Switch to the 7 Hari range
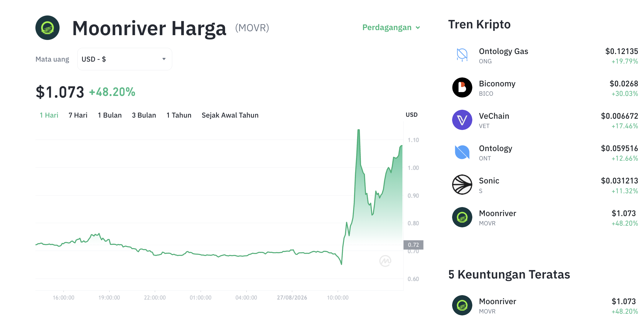The width and height of the screenshot is (644, 323). pyautogui.click(x=78, y=115)
